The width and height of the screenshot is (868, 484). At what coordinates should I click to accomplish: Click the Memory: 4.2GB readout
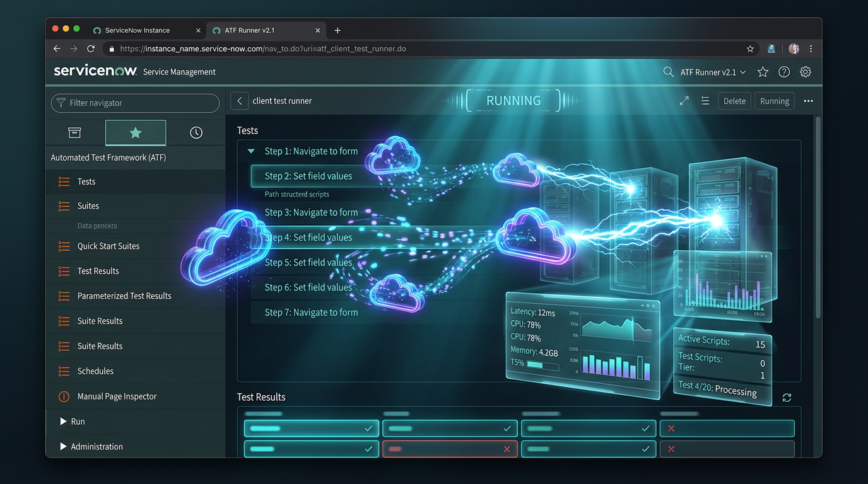[534, 351]
